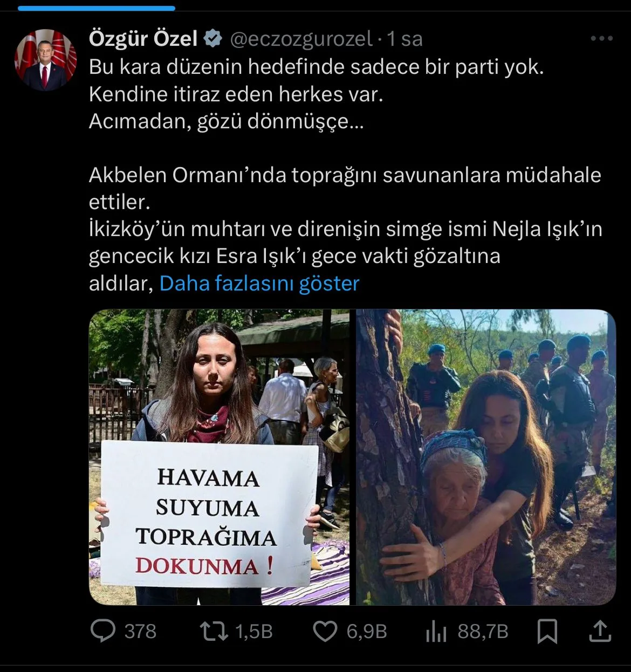The width and height of the screenshot is (631, 672).
Task: Click the Özgür Özel display name
Action: tap(143, 38)
